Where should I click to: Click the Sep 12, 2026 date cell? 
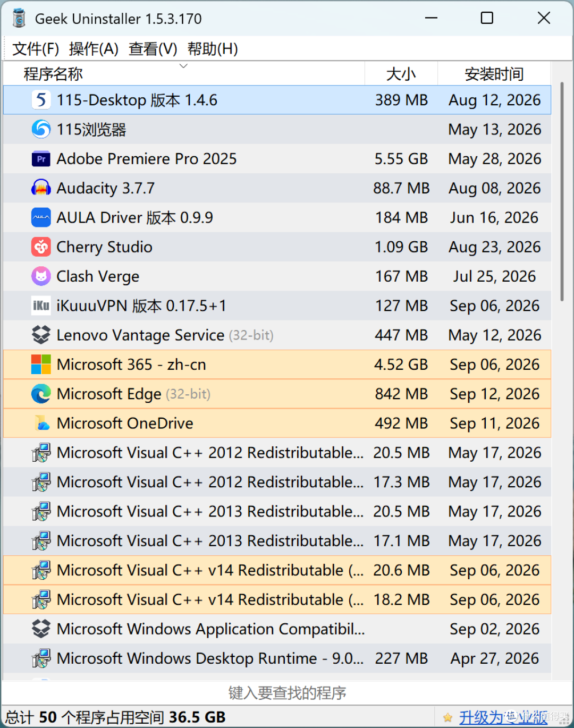(494, 394)
